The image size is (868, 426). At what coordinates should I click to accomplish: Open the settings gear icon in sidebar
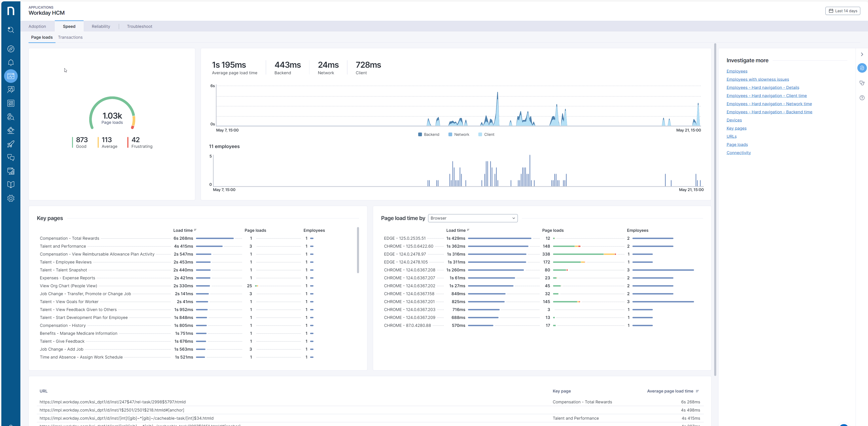pos(11,198)
